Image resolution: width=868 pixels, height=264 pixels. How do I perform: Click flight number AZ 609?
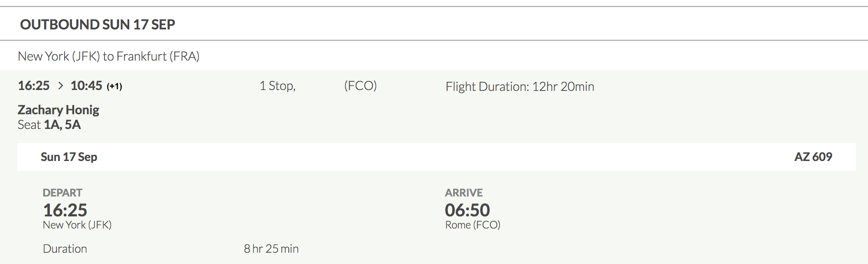tap(813, 157)
